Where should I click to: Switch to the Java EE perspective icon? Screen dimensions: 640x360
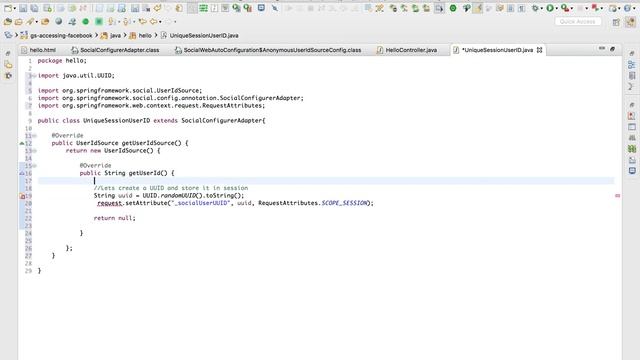point(631,22)
